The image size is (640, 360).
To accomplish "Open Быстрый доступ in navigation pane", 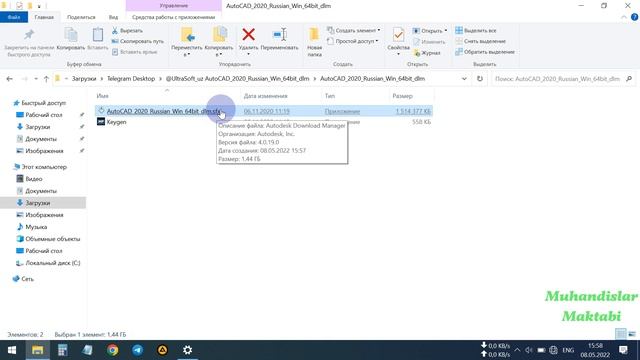I will coord(43,103).
